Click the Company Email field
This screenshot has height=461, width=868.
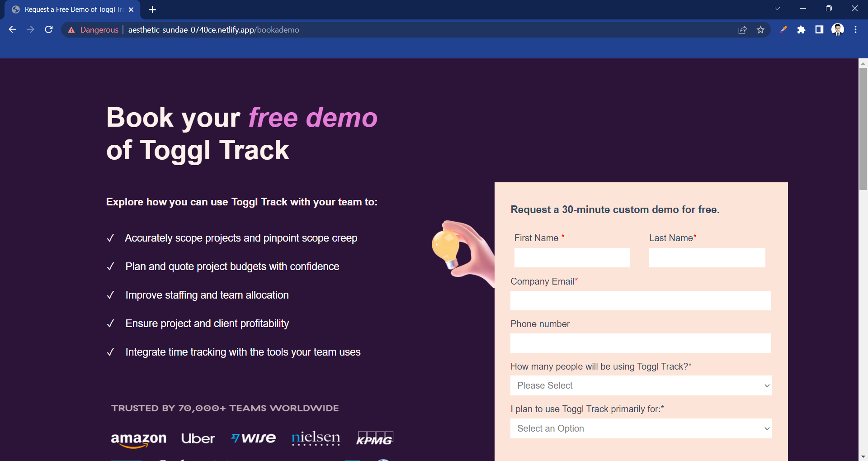641,300
